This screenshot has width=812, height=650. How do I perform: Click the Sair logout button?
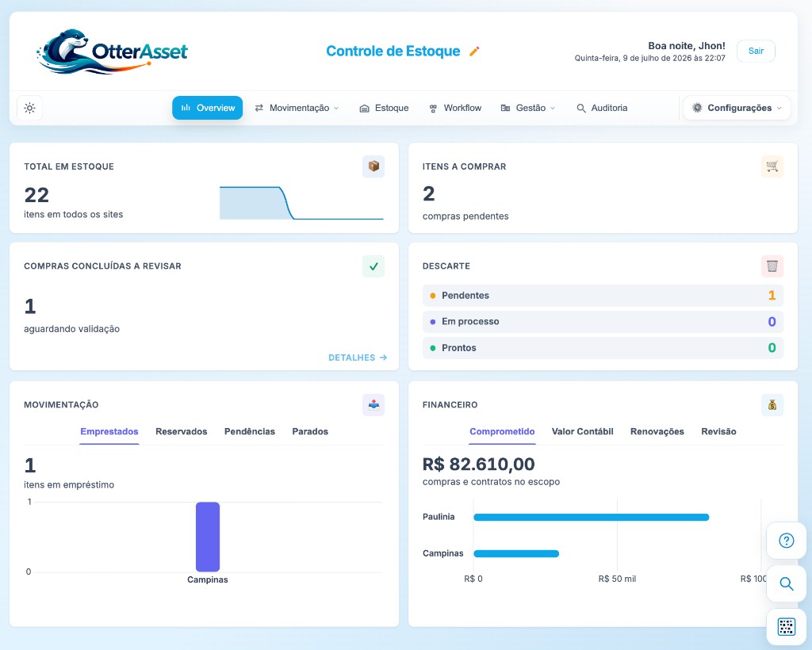[756, 51]
